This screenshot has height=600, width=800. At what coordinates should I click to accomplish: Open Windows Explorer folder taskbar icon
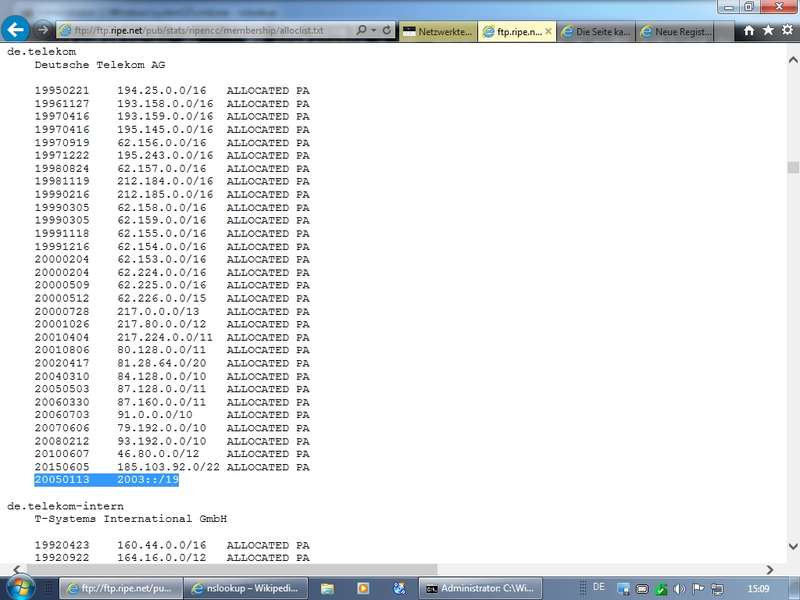pyautogui.click(x=328, y=589)
